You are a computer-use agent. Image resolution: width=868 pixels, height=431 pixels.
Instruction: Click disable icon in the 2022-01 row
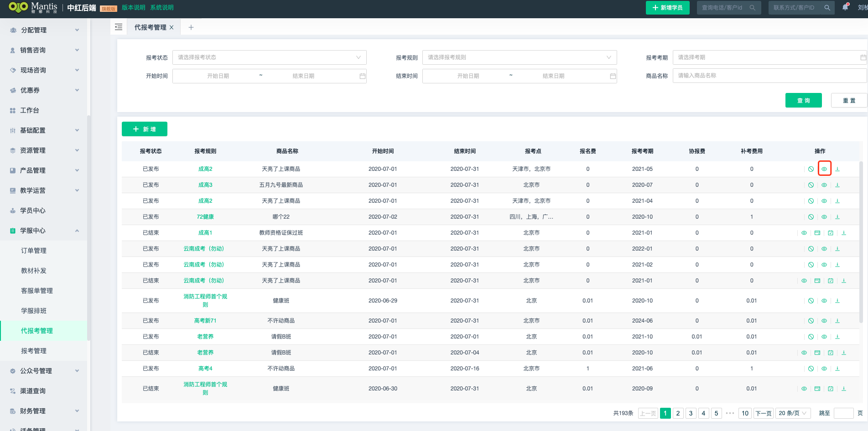811,249
